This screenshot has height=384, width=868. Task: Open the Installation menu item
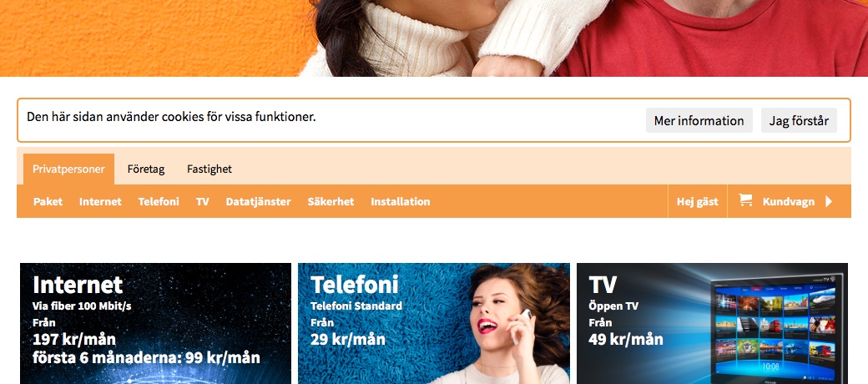click(x=401, y=201)
